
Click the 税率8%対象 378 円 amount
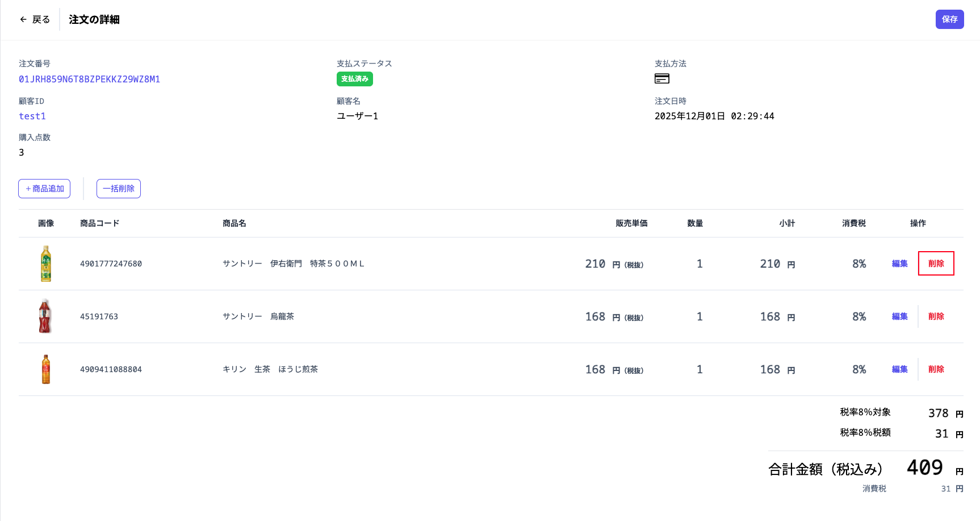coord(946,413)
